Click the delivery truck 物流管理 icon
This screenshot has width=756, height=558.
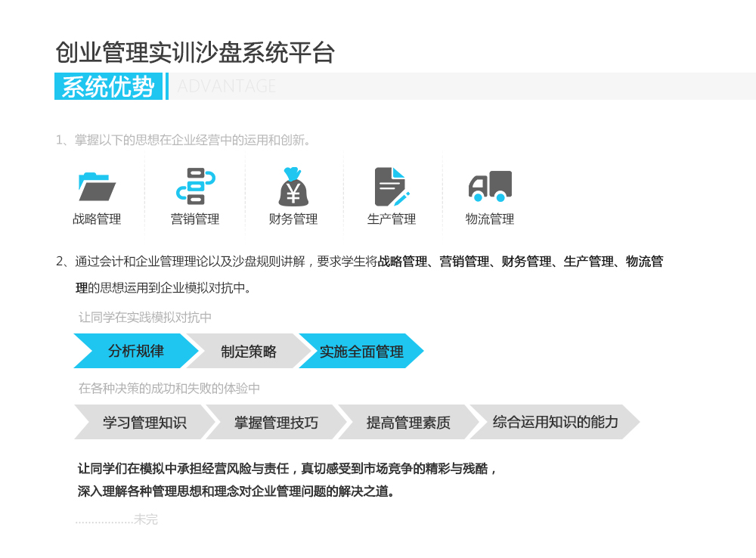[490, 187]
